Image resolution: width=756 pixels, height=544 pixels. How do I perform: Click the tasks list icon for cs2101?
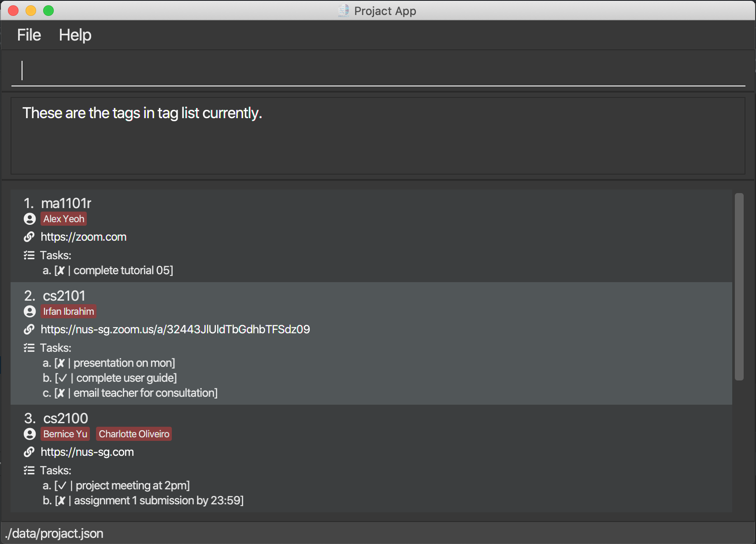tap(29, 348)
